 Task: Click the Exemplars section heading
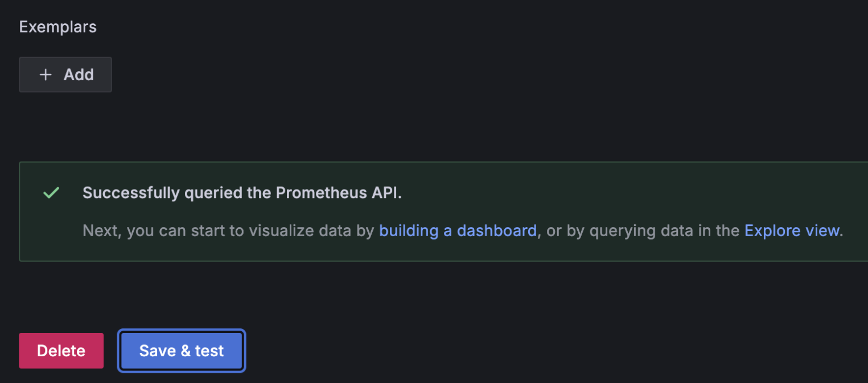57,27
